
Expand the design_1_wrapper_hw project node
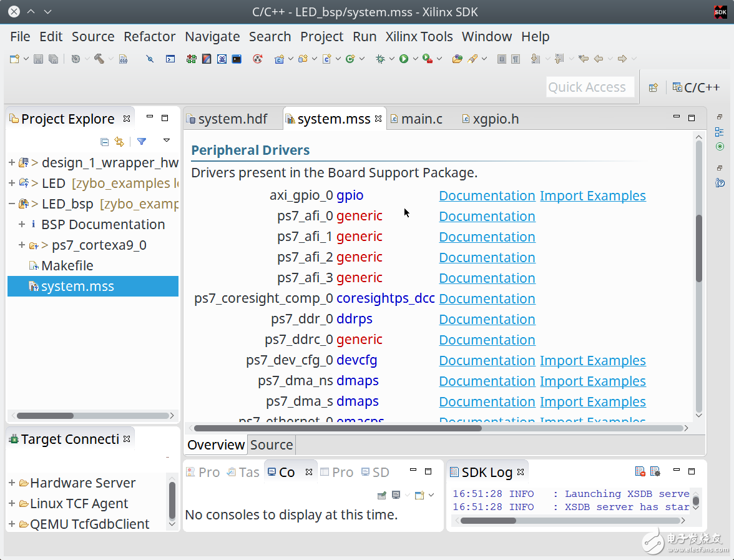[x=12, y=163]
